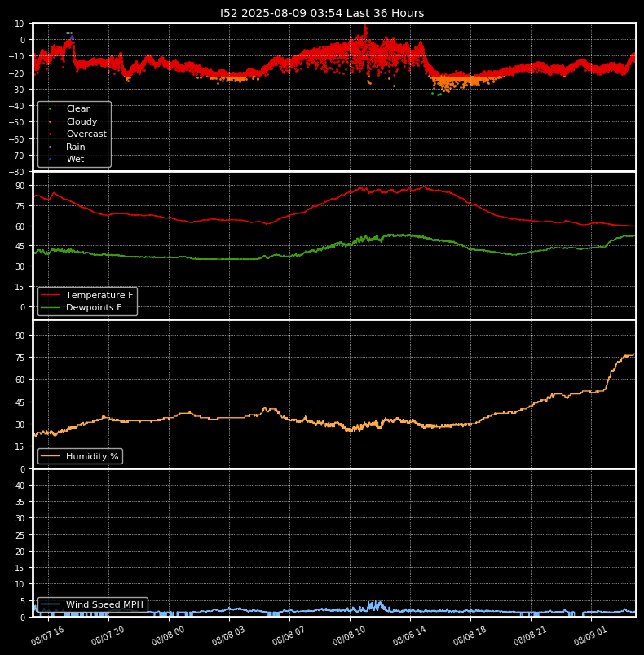Click the orange line sample beside Humidity %
The height and width of the screenshot is (655, 644).
[51, 456]
